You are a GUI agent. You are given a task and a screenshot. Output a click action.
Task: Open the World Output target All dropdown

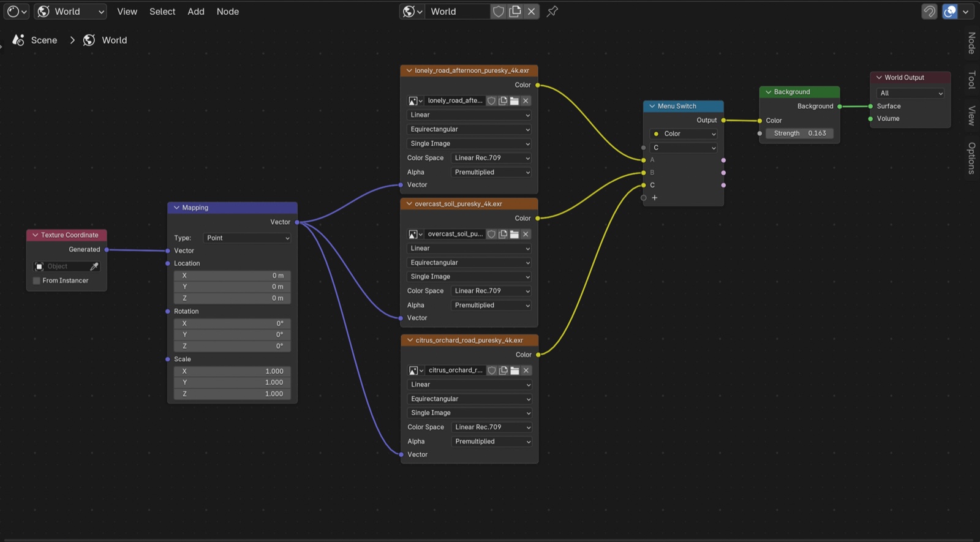(x=911, y=93)
